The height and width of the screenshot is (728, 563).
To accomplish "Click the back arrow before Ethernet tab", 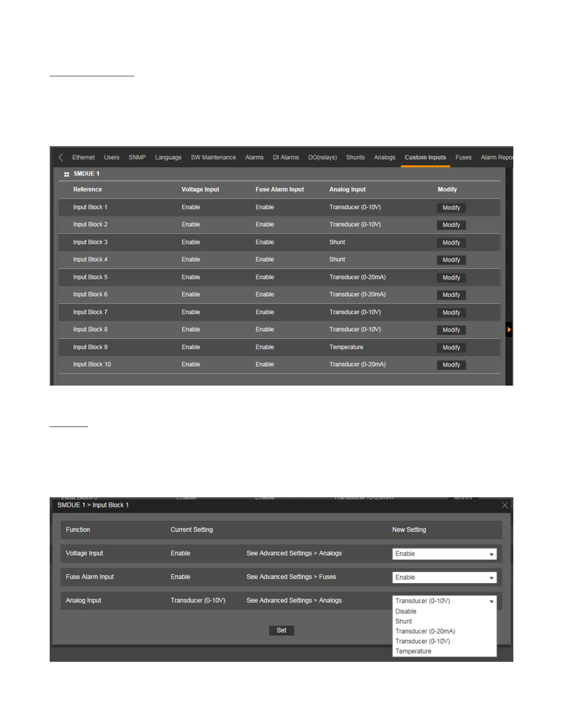I will click(61, 157).
